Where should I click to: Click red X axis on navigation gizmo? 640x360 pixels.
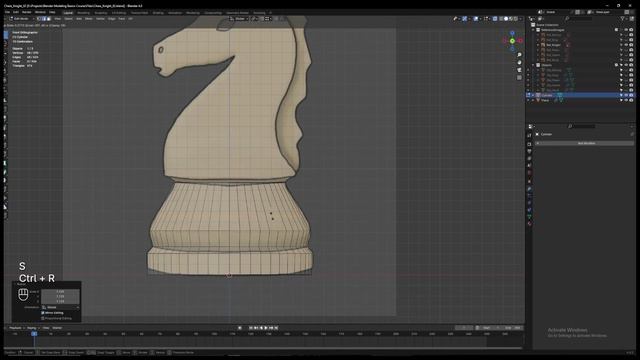(520, 41)
